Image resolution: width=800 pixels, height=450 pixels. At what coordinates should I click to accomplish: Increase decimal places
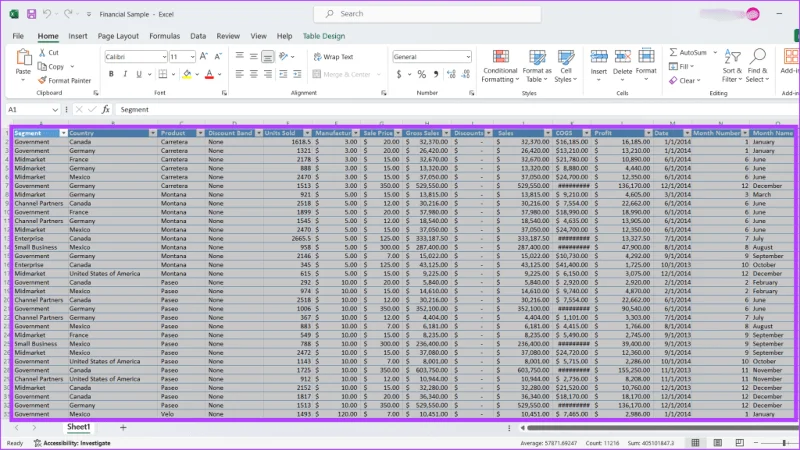[451, 74]
